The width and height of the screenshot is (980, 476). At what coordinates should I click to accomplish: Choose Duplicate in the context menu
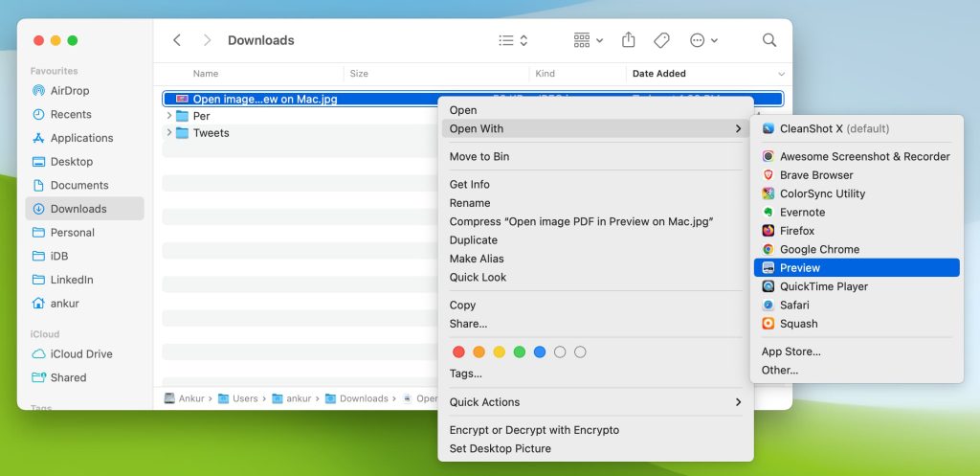pyautogui.click(x=595, y=240)
